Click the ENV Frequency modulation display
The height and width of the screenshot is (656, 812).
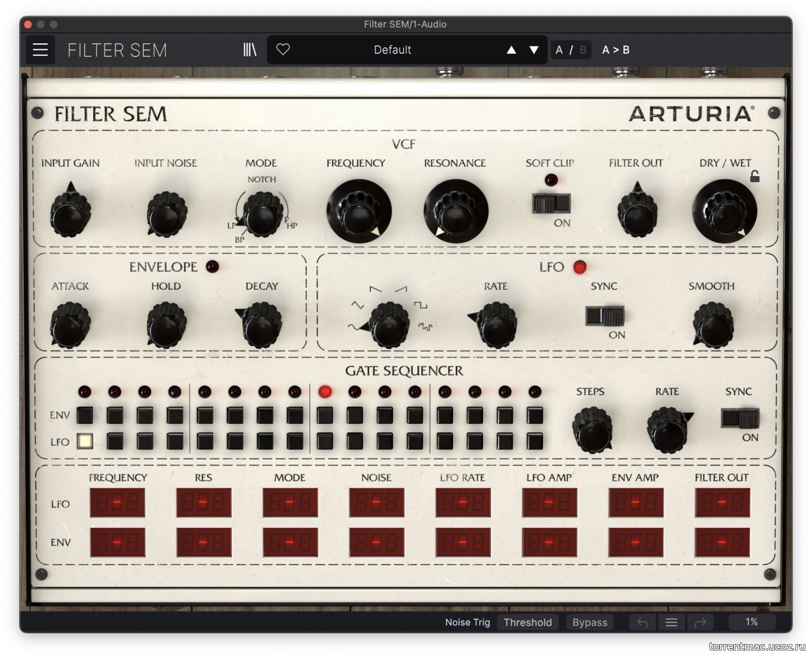click(117, 542)
